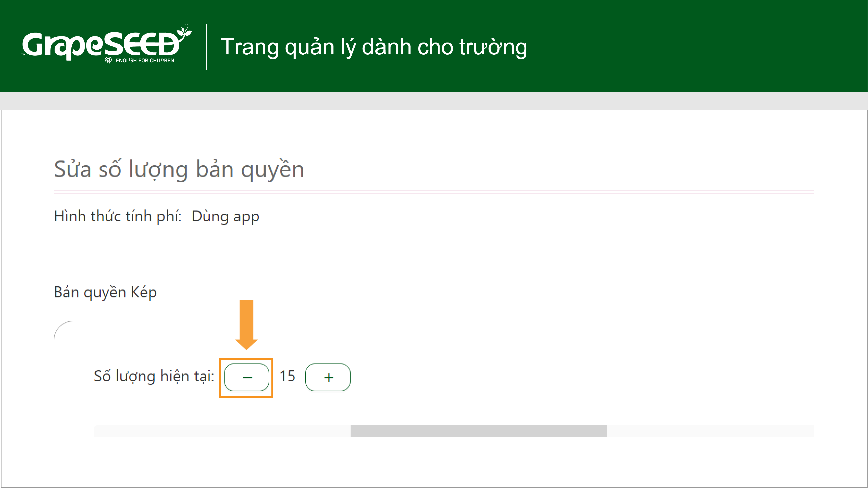Click the Sửa số lượng bản quyền heading
Viewport: 868px width, 490px height.
click(x=179, y=170)
